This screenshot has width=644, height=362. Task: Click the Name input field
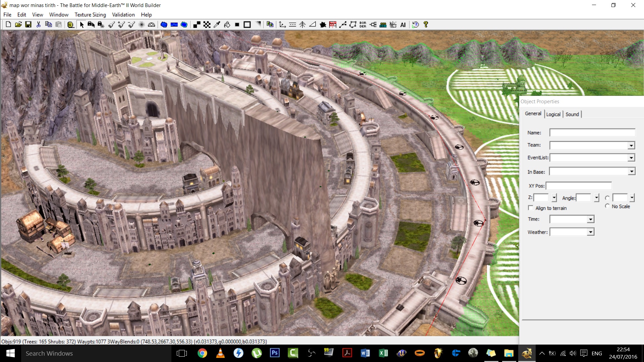pos(592,133)
